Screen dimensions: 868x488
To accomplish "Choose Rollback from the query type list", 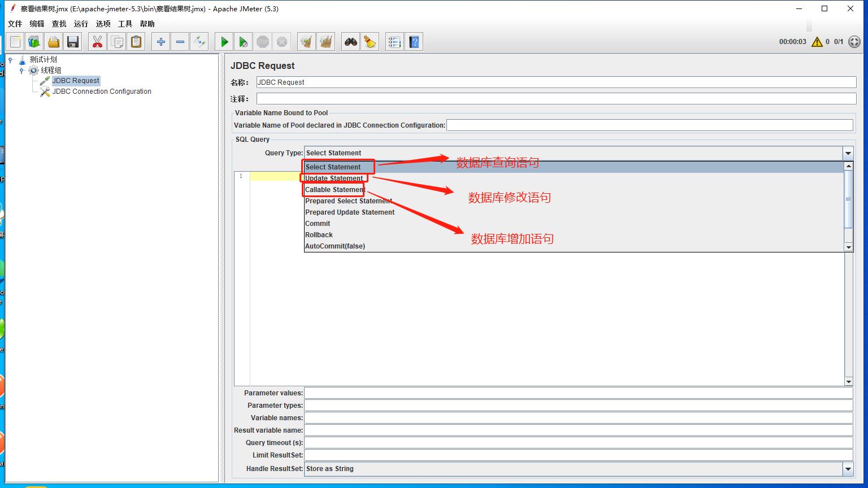I will click(574, 235).
